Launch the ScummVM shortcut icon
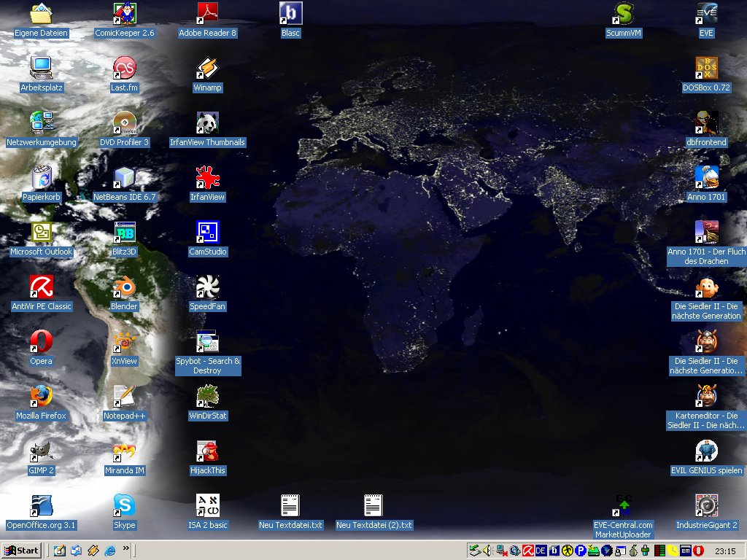Image resolution: width=747 pixels, height=560 pixels. 624,14
